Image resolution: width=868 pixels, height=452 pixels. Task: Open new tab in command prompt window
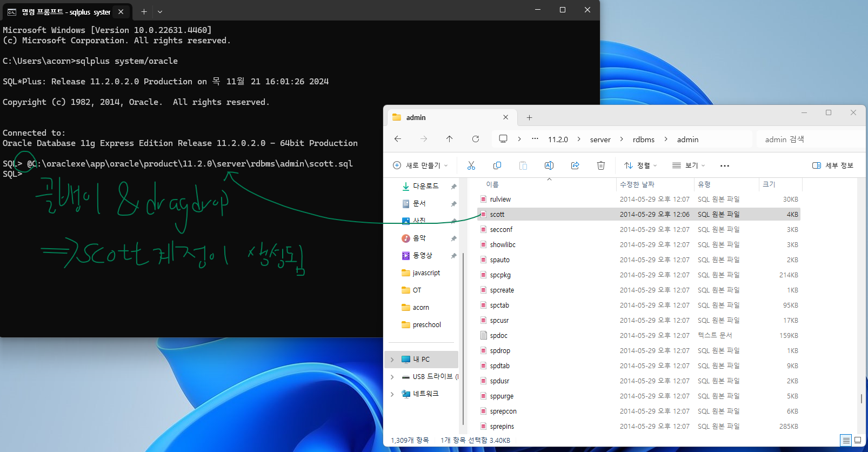point(144,11)
